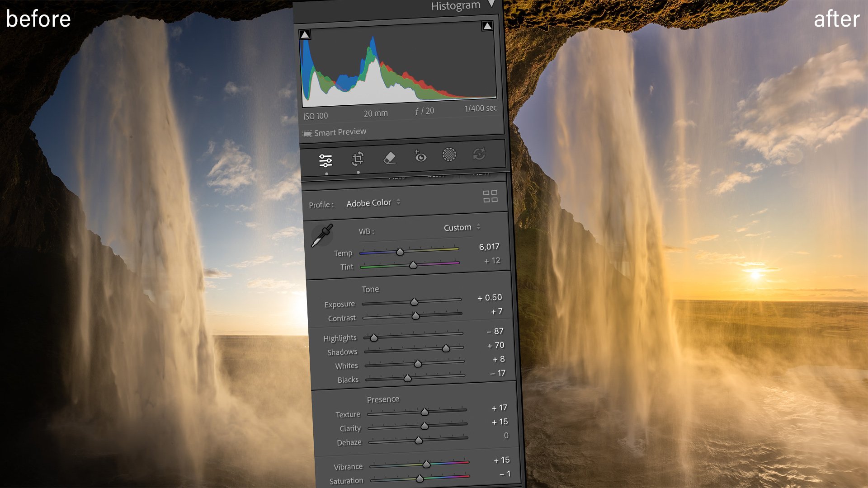The height and width of the screenshot is (488, 868).
Task: Click the Whites slider handle
Action: [x=418, y=363]
